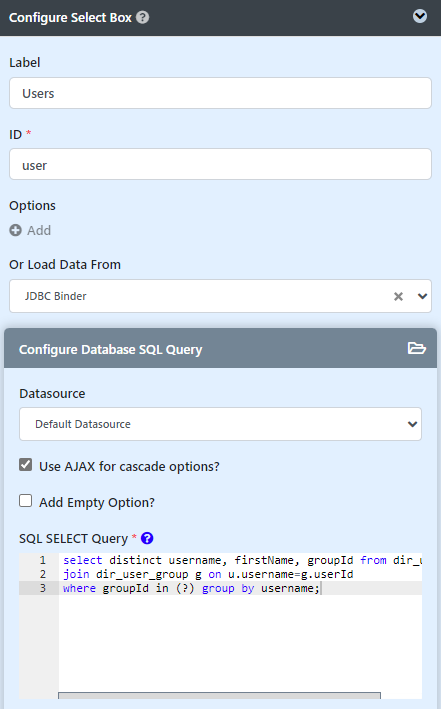
Task: Click SQL line 3 with where clause
Action: (191, 588)
